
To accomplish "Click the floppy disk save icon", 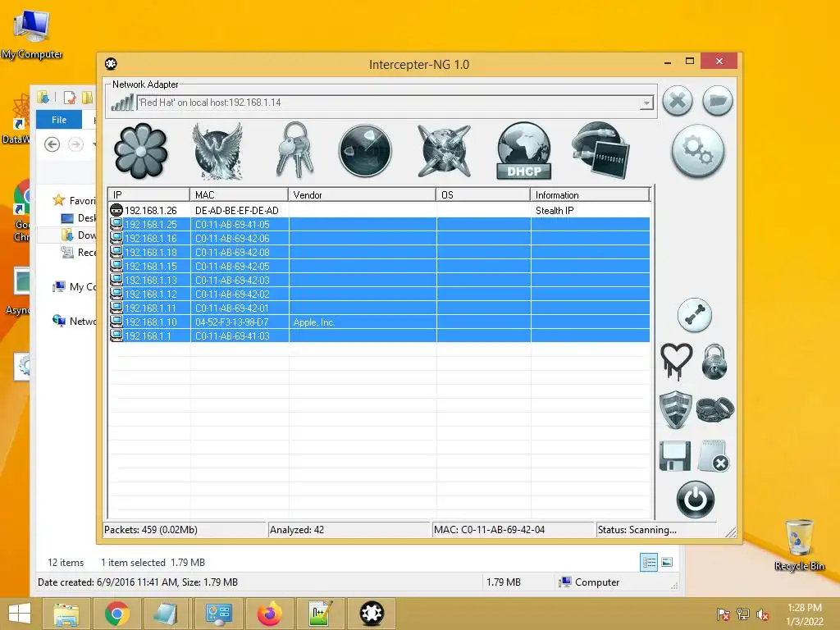I will click(675, 456).
